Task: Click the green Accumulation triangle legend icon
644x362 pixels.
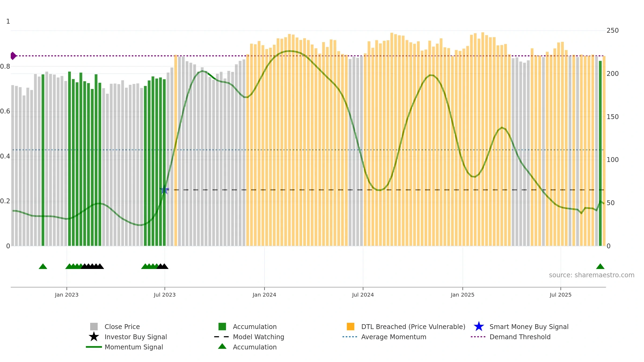Action: click(x=222, y=346)
